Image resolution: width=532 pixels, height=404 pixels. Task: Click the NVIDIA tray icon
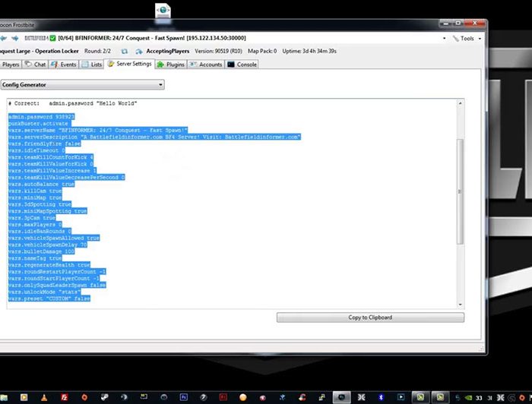point(469,398)
